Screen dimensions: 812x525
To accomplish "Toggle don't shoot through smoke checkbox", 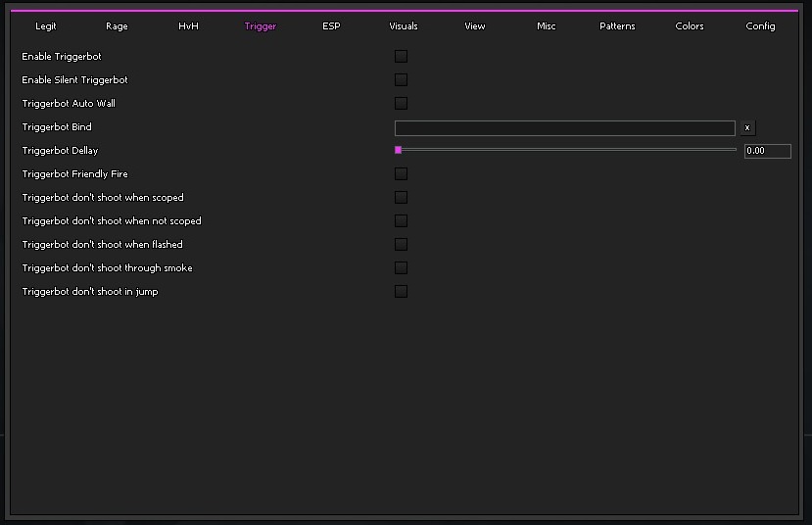I will [x=401, y=268].
